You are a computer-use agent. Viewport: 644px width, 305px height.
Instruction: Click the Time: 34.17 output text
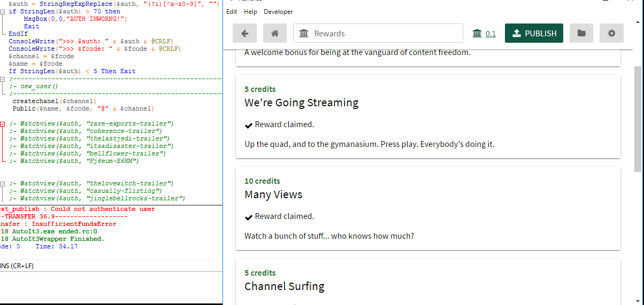(57, 247)
